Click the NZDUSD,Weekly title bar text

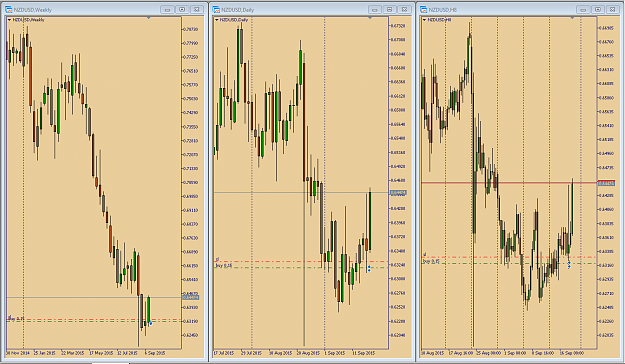tap(33, 10)
